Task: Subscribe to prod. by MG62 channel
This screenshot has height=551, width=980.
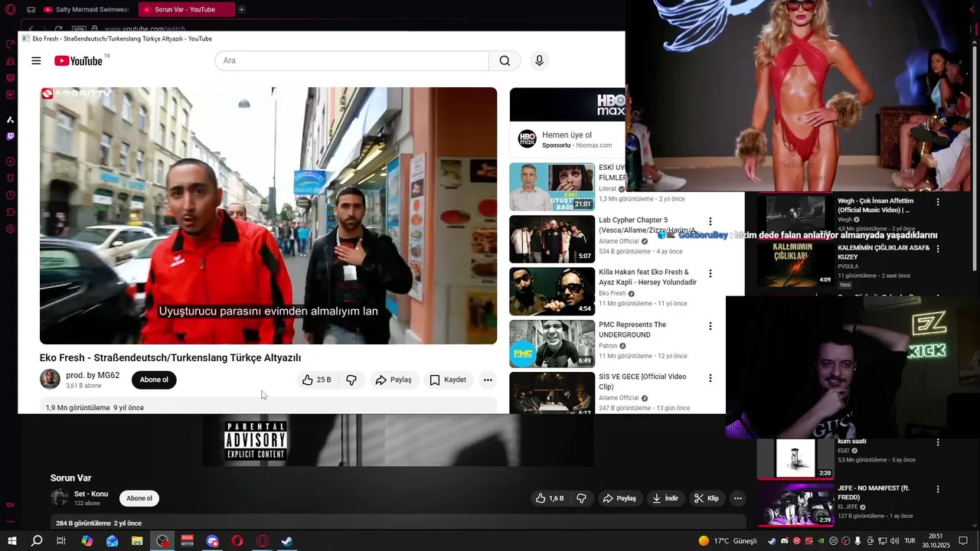Action: [x=154, y=380]
